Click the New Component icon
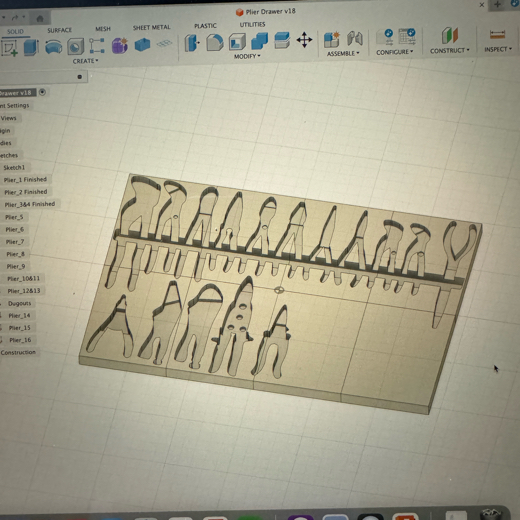Viewport: 520px width, 520px height. 332,39
